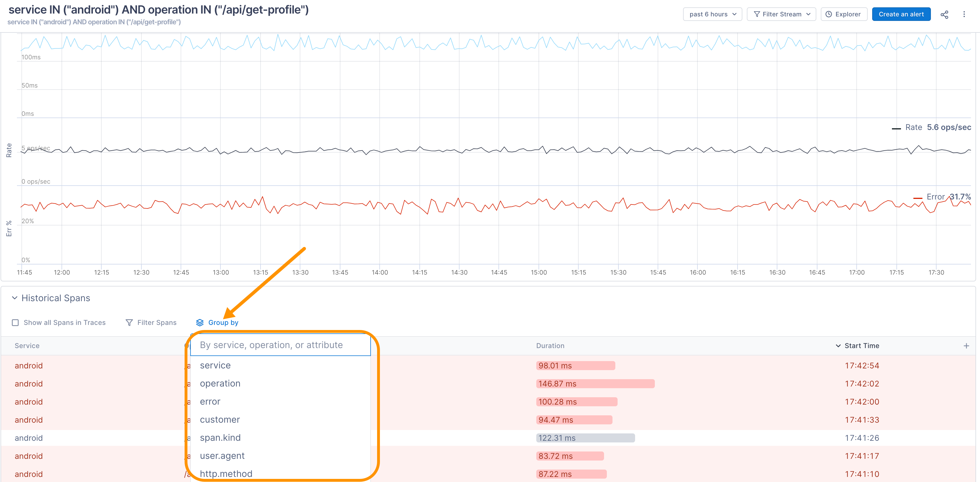Click the share icon in header
This screenshot has width=980, height=482.
[x=944, y=14]
